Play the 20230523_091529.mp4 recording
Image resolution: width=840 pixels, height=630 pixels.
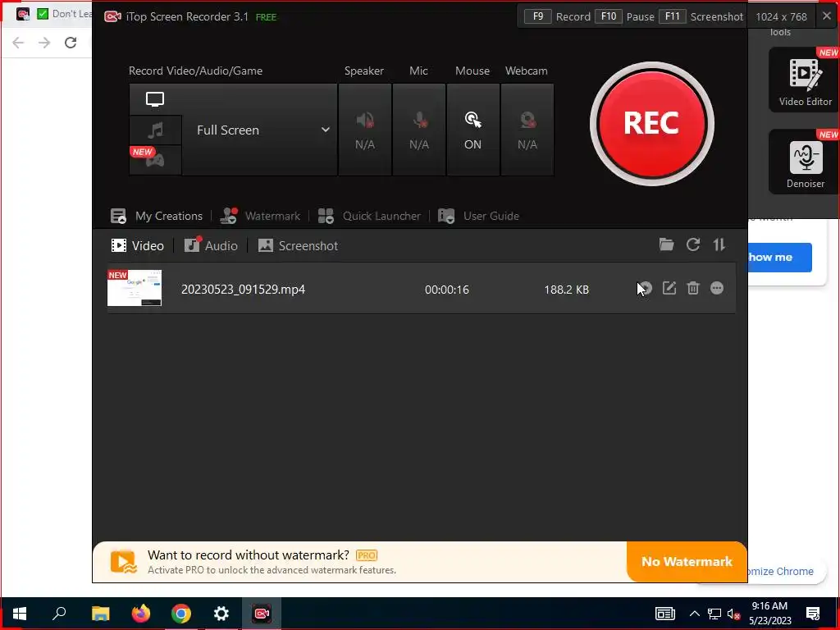point(646,288)
